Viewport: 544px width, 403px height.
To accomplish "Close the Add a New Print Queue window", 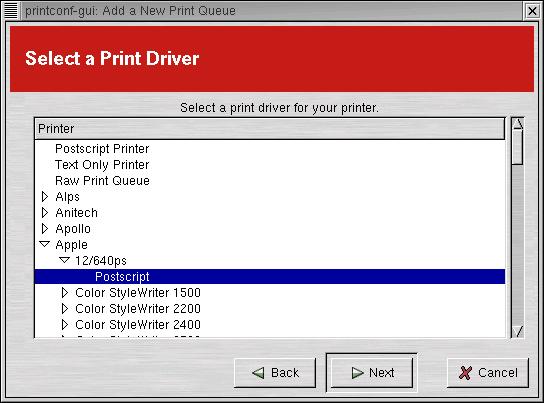I will click(x=532, y=11).
